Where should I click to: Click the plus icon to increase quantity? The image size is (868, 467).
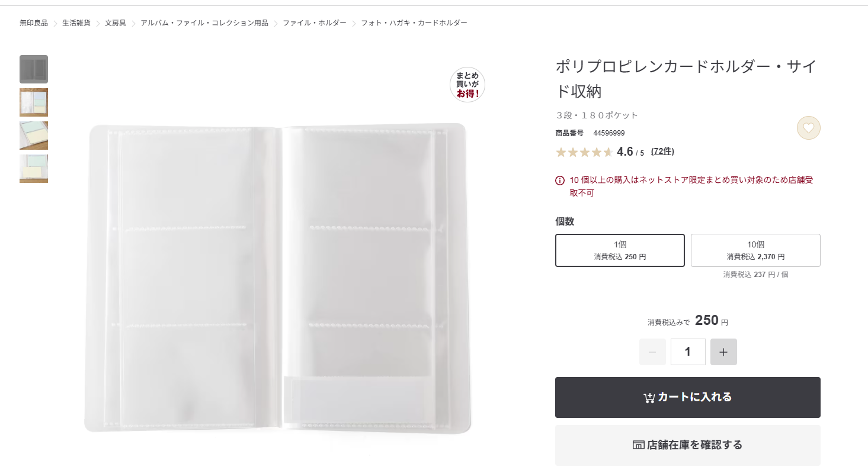coord(723,352)
